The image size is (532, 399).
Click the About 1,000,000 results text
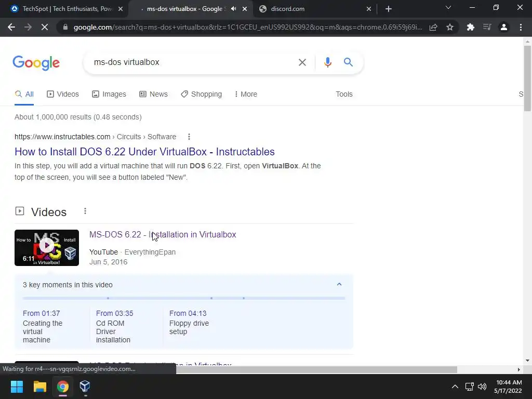pos(78,117)
